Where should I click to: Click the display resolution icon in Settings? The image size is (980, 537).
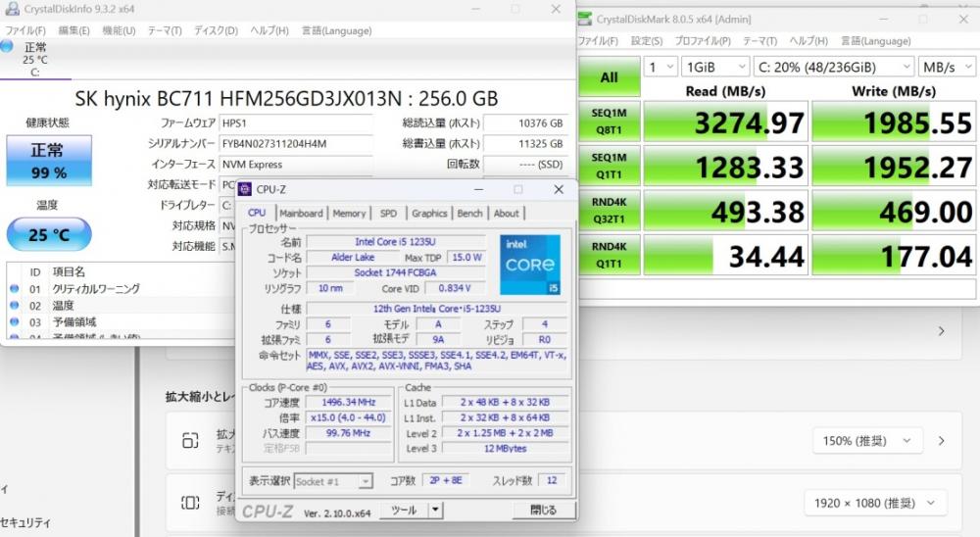(190, 503)
